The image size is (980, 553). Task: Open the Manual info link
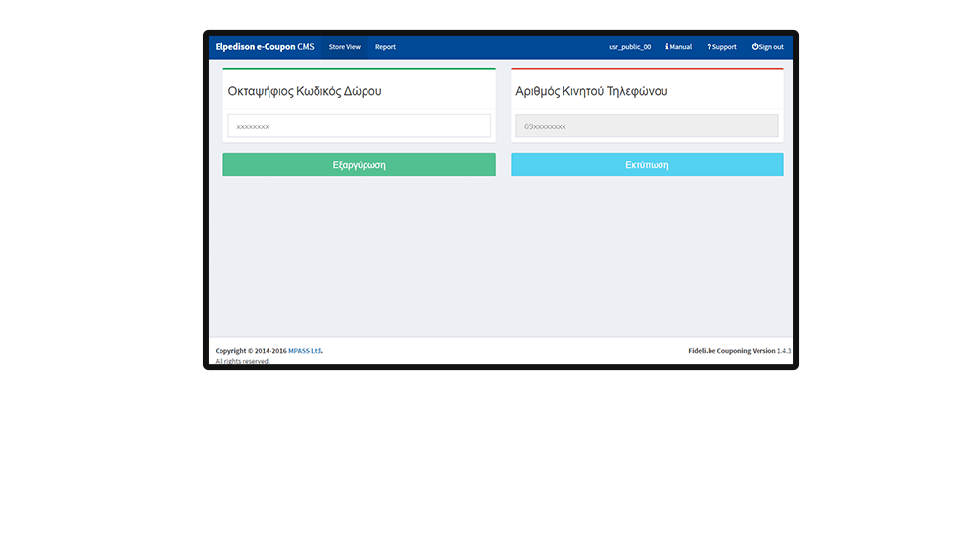679,47
